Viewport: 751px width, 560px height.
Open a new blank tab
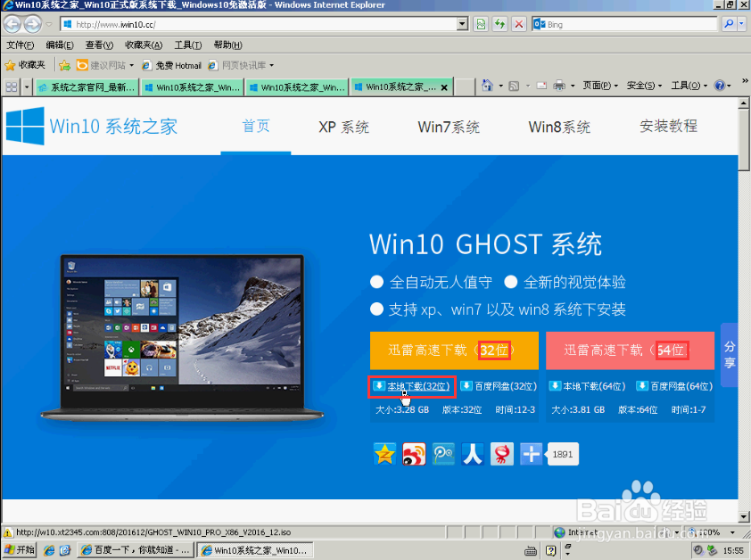coord(464,87)
